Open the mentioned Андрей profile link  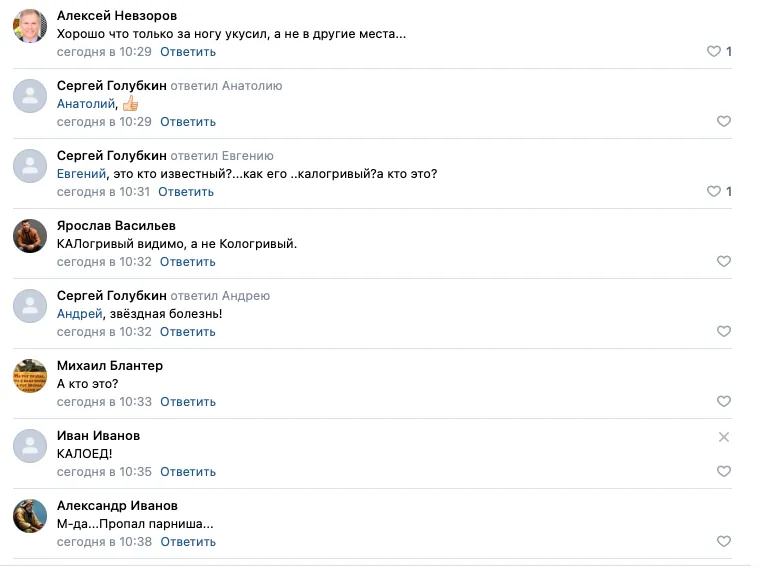[x=80, y=314]
